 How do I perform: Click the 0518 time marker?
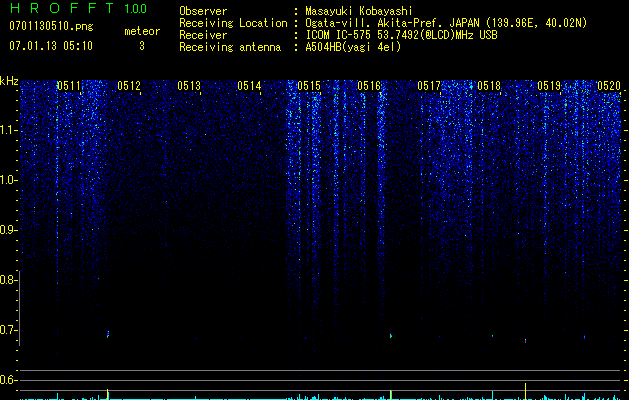pyautogui.click(x=489, y=86)
